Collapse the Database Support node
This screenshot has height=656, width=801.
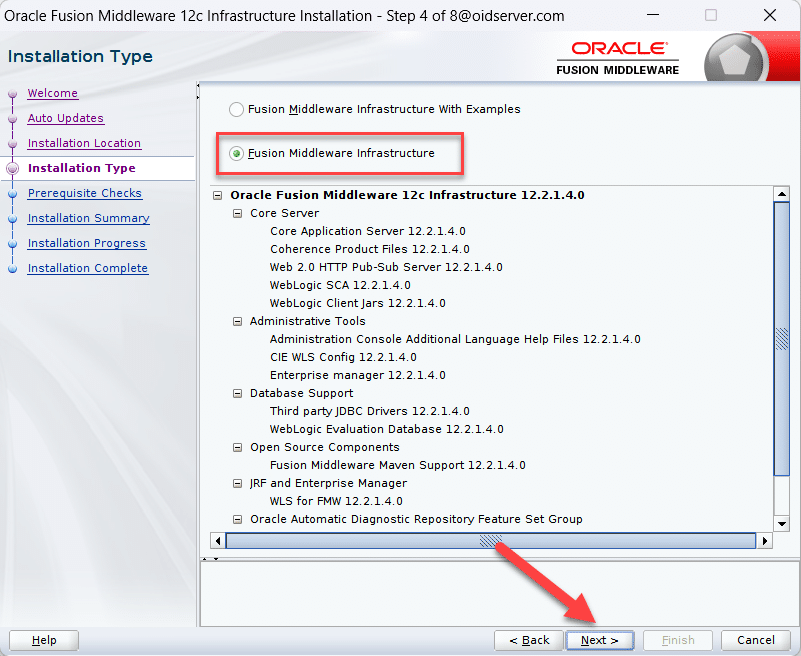pyautogui.click(x=238, y=394)
